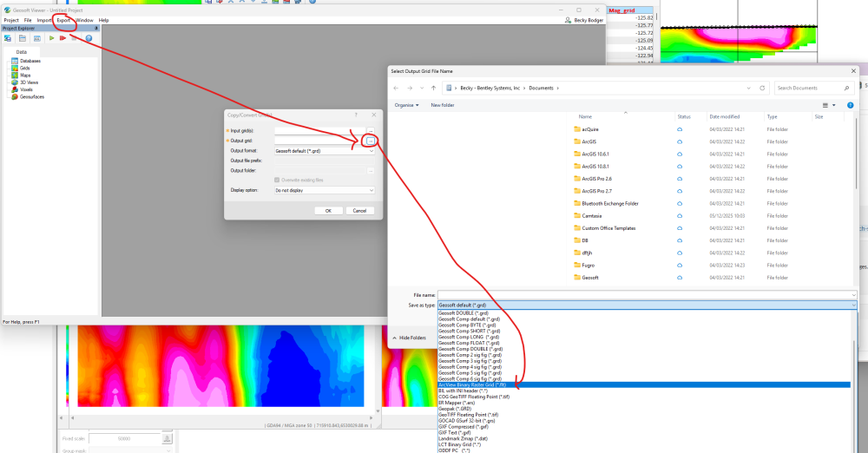
Task: Open the Import menu
Action: pyautogui.click(x=43, y=21)
